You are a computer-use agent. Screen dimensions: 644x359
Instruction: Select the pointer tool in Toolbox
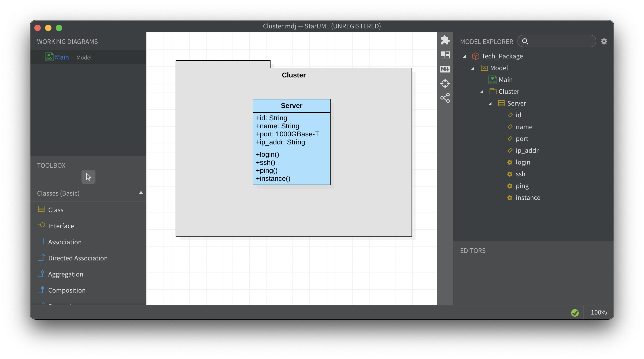pos(88,177)
